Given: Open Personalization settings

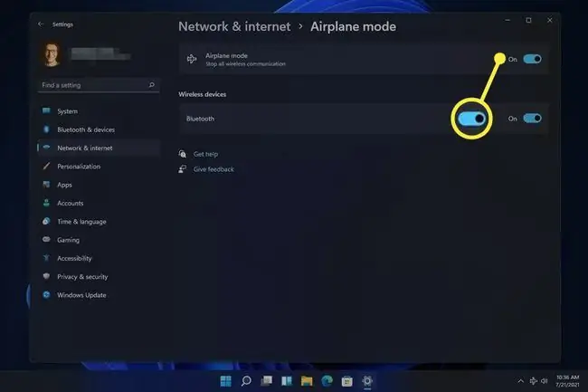Looking at the screenshot, I should (x=99, y=167).
